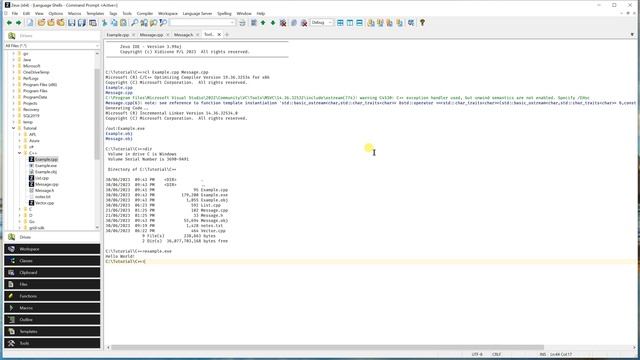Click the horizontal scrollbar in editor

(x=327, y=348)
